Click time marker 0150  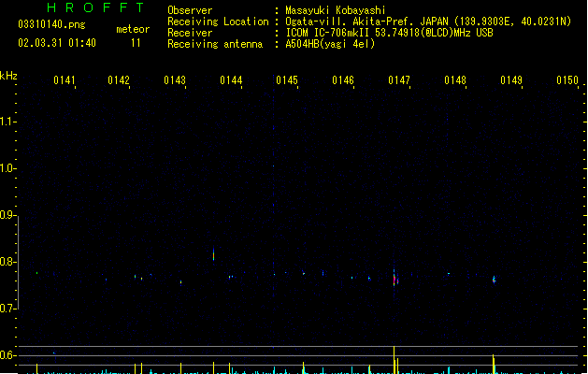[x=567, y=80]
